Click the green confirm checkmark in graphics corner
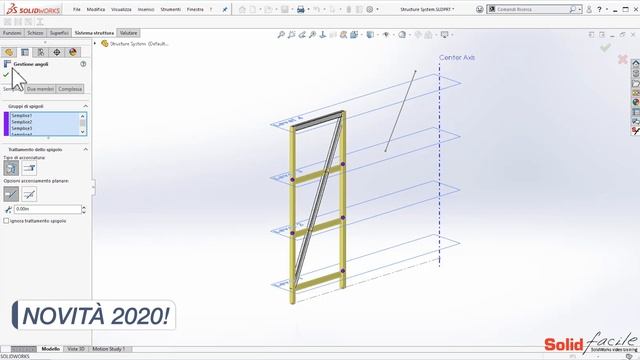 point(605,48)
